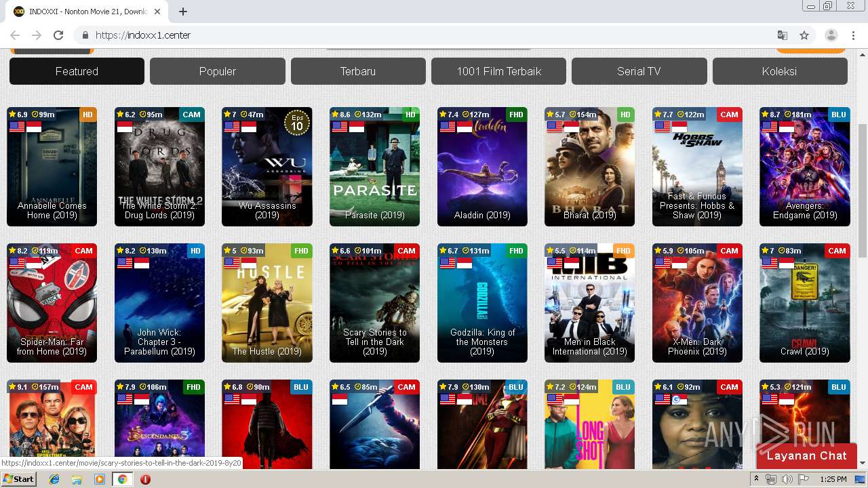Open Scary Stories to Tell in the Dark
The height and width of the screenshot is (488, 868).
coord(374,303)
